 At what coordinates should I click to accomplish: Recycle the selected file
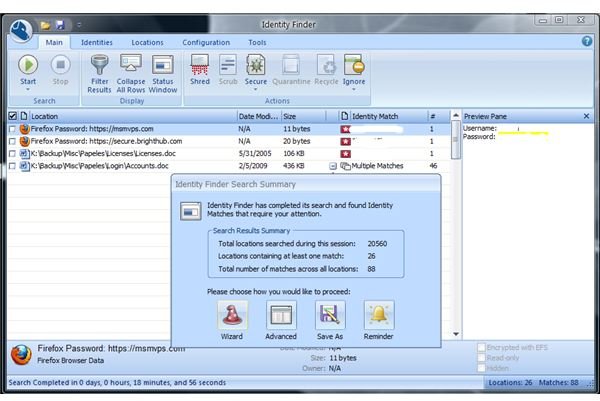tap(326, 70)
